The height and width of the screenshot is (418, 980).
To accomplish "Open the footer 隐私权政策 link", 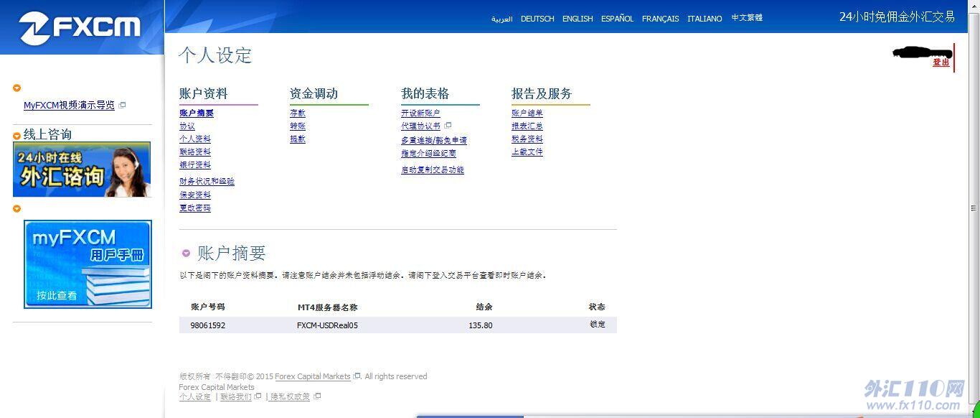I will point(291,397).
